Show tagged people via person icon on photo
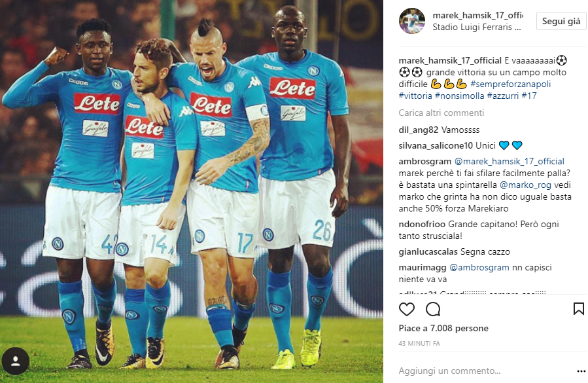This screenshot has height=383, width=588. tap(16, 361)
